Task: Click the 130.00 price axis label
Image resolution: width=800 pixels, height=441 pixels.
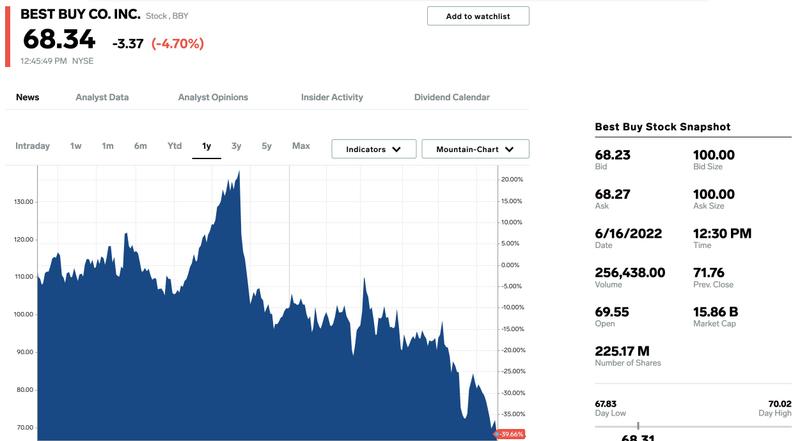Action: coord(23,202)
